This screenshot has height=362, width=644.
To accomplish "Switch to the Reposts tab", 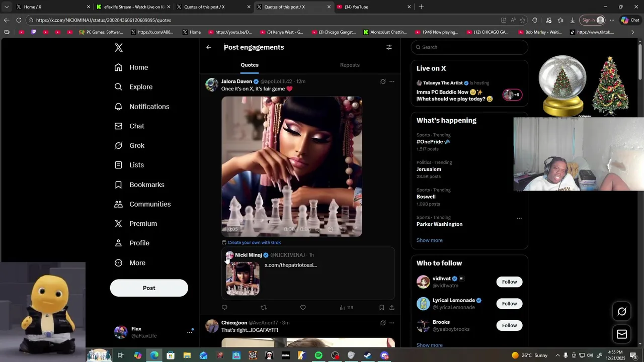I will coord(350,65).
